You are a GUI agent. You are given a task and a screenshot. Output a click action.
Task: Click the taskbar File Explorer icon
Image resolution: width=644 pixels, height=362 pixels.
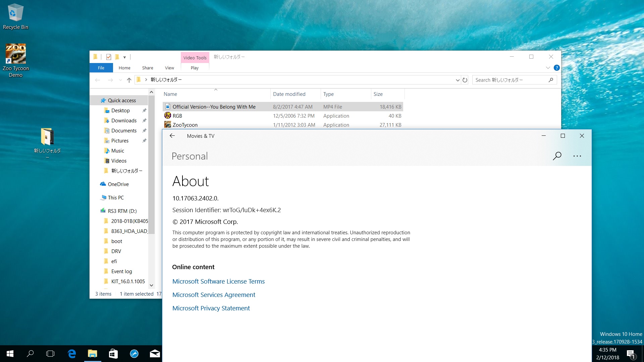point(92,354)
